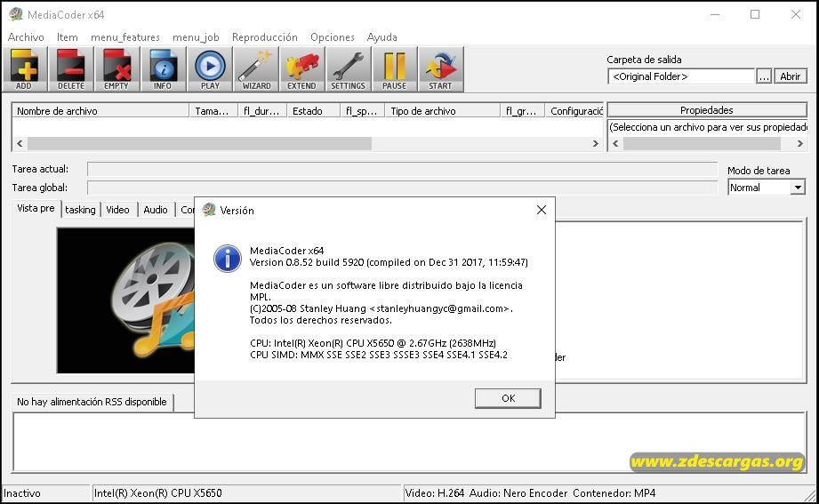819x504 pixels.
Task: Click the Inactivo status bar text
Action: point(22,493)
